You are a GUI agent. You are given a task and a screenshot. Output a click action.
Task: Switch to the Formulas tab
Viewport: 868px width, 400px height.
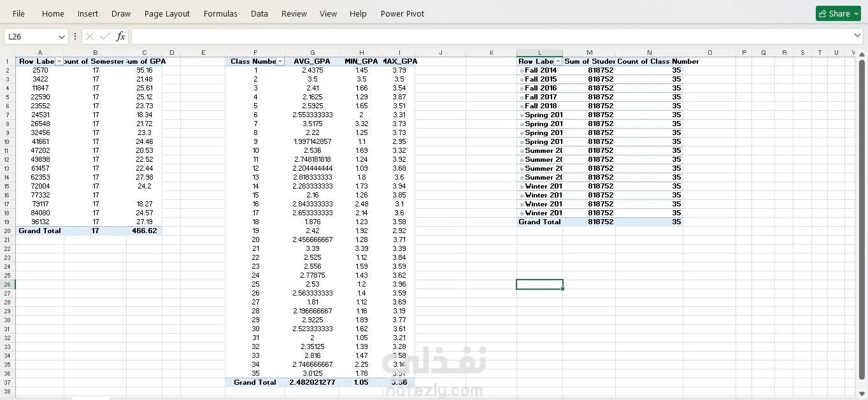[x=220, y=13]
